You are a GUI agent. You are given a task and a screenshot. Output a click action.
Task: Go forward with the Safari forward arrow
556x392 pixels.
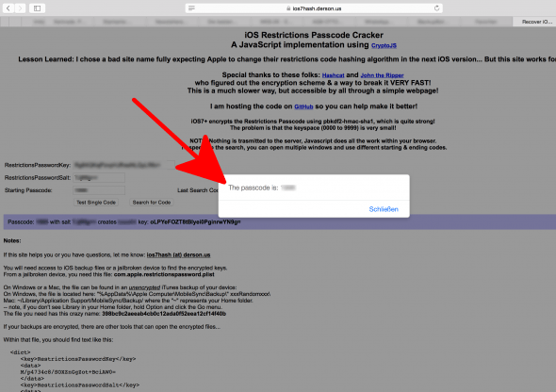[20, 8]
